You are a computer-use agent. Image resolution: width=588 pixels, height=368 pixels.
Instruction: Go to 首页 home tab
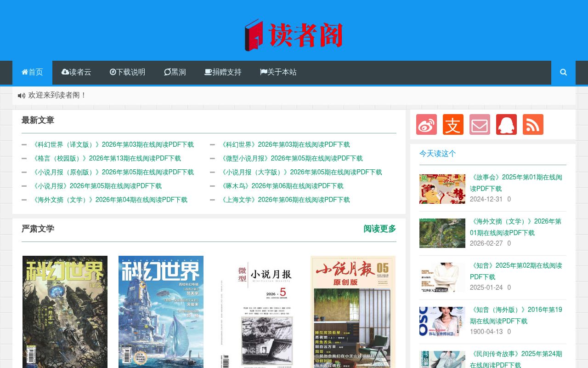[32, 72]
